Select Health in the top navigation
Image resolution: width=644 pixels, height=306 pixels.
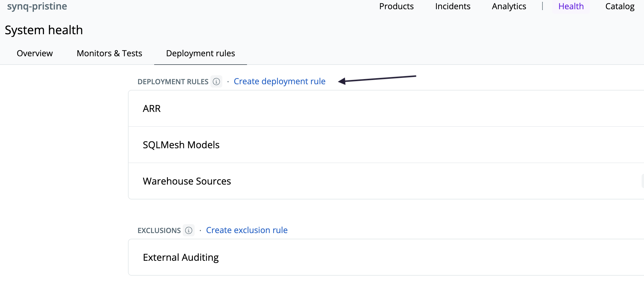(x=571, y=6)
